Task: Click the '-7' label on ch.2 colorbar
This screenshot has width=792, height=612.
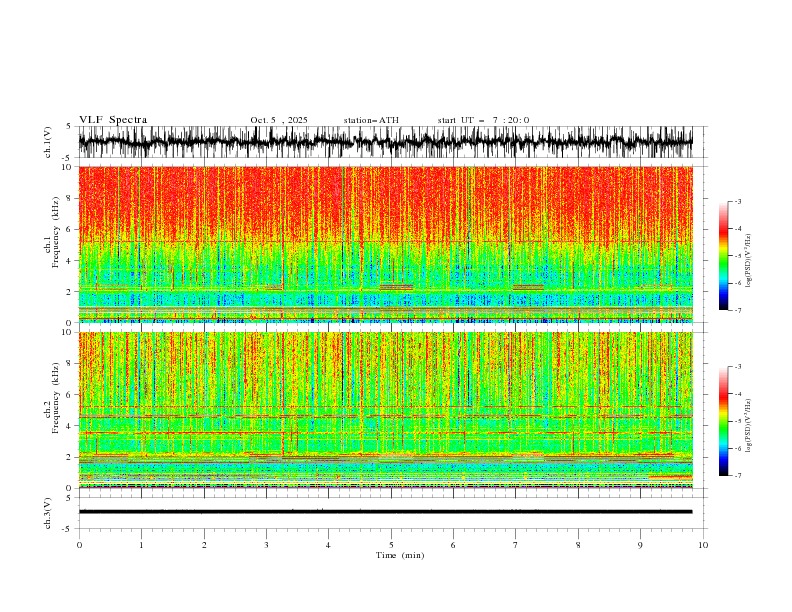Action: [x=738, y=476]
